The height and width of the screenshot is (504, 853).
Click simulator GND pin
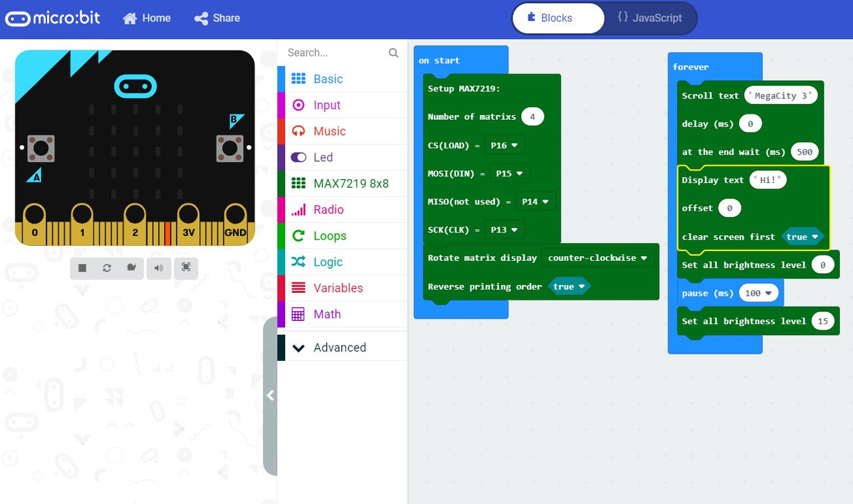(x=235, y=224)
